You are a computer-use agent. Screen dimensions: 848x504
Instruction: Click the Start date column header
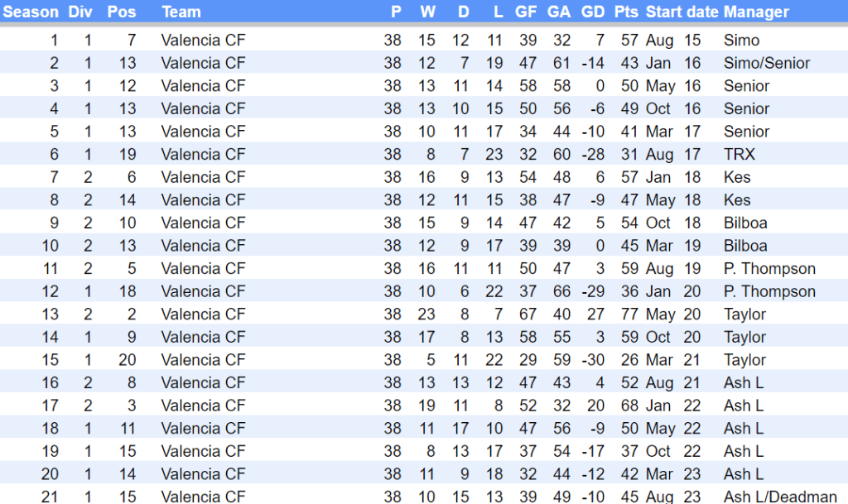click(x=682, y=12)
